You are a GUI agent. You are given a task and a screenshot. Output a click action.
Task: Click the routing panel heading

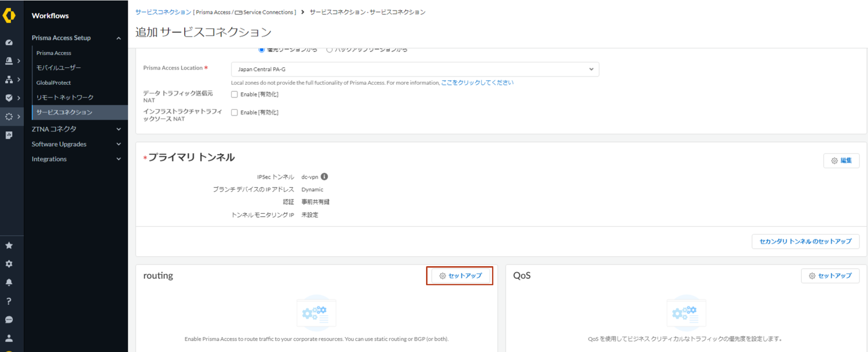point(158,276)
